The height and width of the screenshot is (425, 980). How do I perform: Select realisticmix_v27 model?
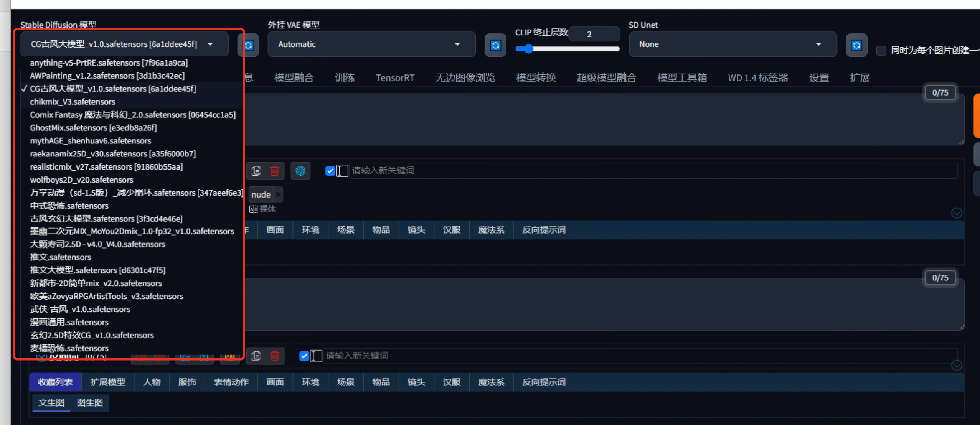132,167
